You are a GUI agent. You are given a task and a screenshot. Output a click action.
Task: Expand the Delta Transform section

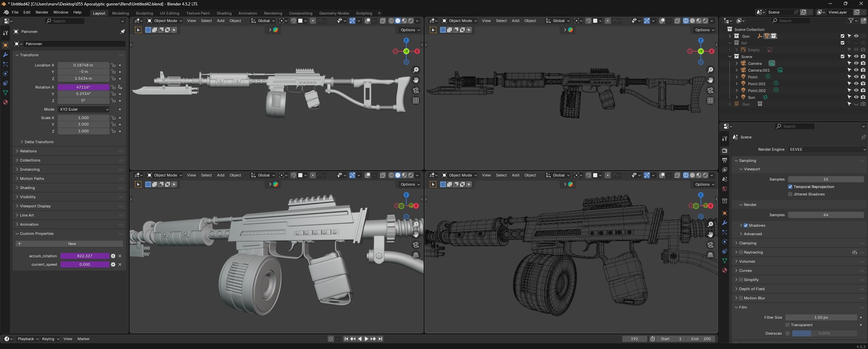coord(39,142)
